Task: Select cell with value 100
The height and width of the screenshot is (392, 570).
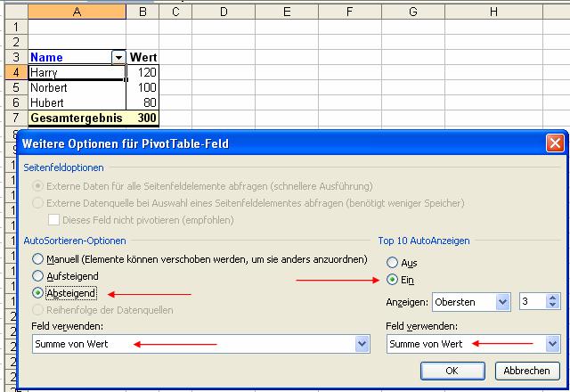Action: [x=142, y=87]
